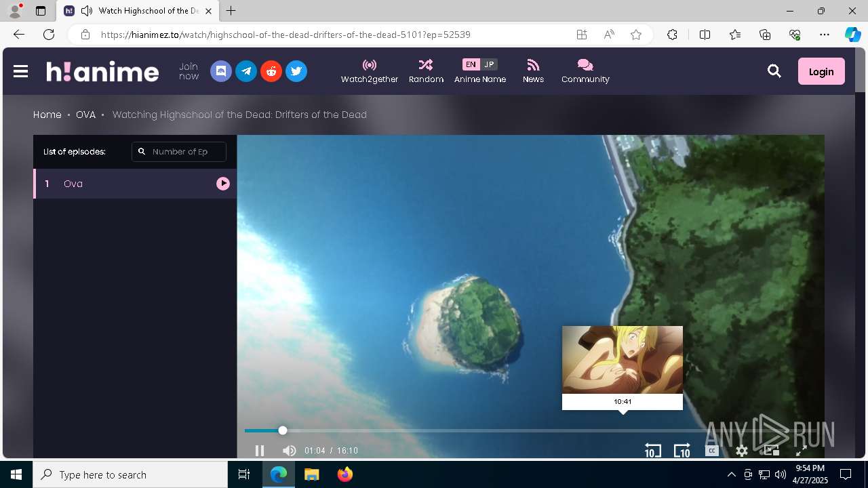Enable picture-in-picture mode
The width and height of the screenshot is (868, 488).
coord(772,451)
